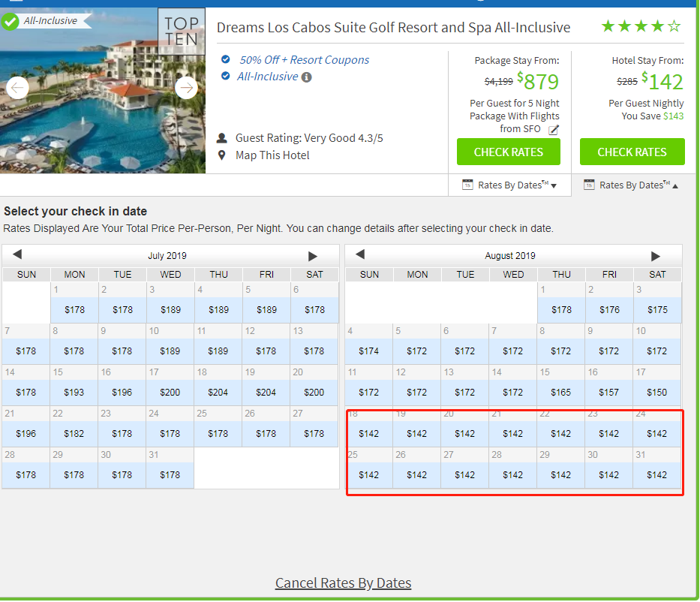
Task: Show next hotel photo with right arrow
Action: pos(186,88)
